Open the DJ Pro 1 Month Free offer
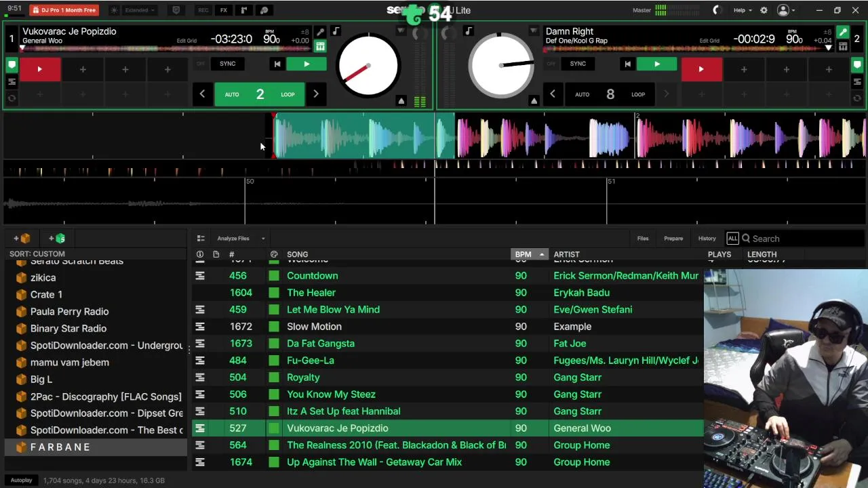 point(64,10)
